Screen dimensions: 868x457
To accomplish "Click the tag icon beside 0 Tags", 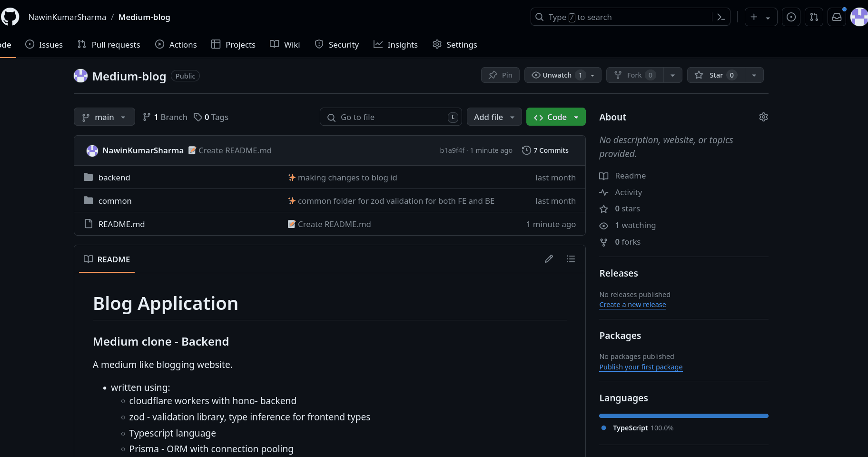I will tap(198, 117).
